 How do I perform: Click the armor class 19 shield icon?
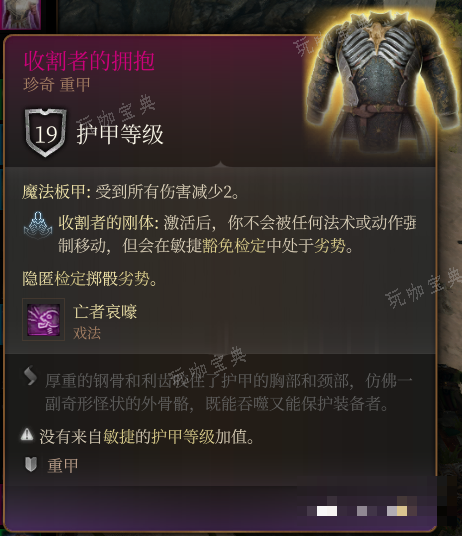(x=45, y=133)
